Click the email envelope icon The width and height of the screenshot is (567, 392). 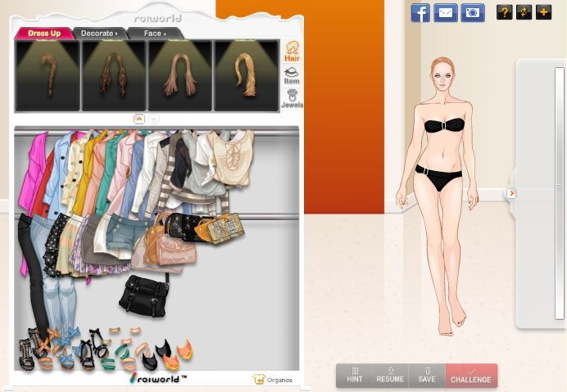tap(446, 12)
